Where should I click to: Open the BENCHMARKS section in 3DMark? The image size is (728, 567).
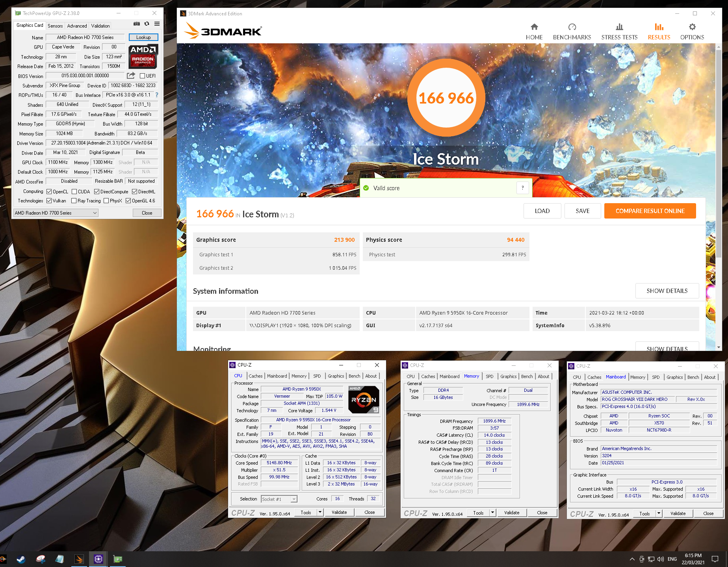click(572, 31)
